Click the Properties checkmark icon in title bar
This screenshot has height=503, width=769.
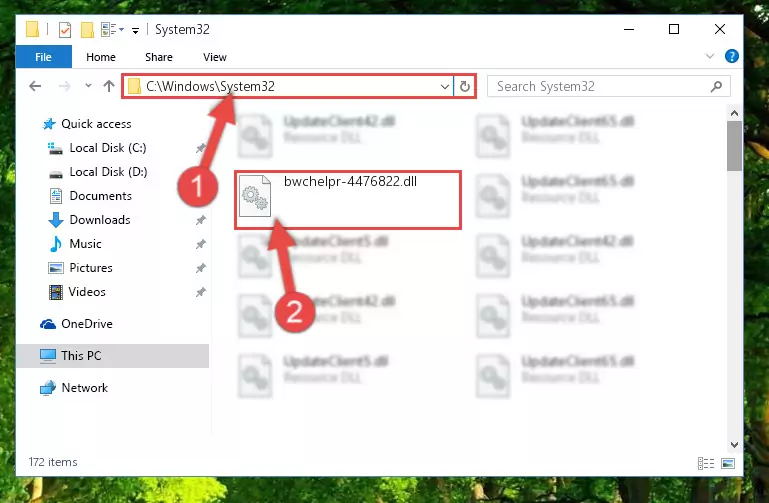click(x=65, y=30)
